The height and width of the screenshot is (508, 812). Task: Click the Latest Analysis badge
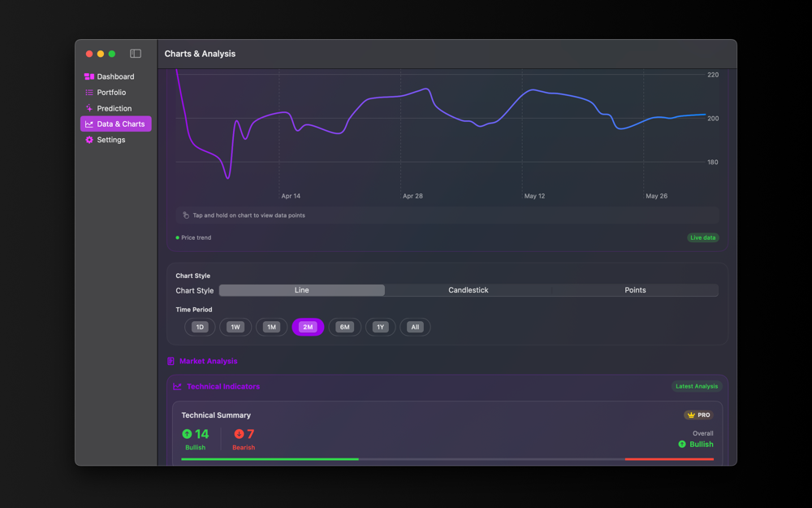(x=697, y=386)
